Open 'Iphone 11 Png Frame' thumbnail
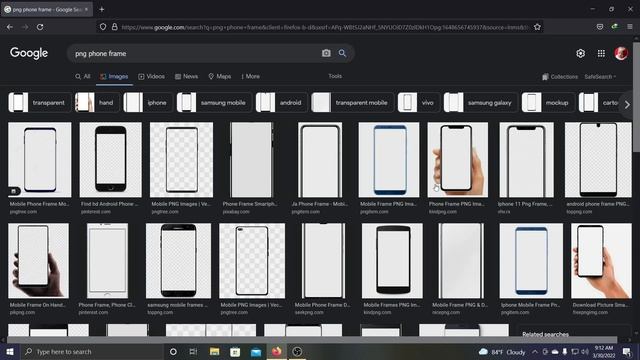640x360 pixels. (x=527, y=160)
